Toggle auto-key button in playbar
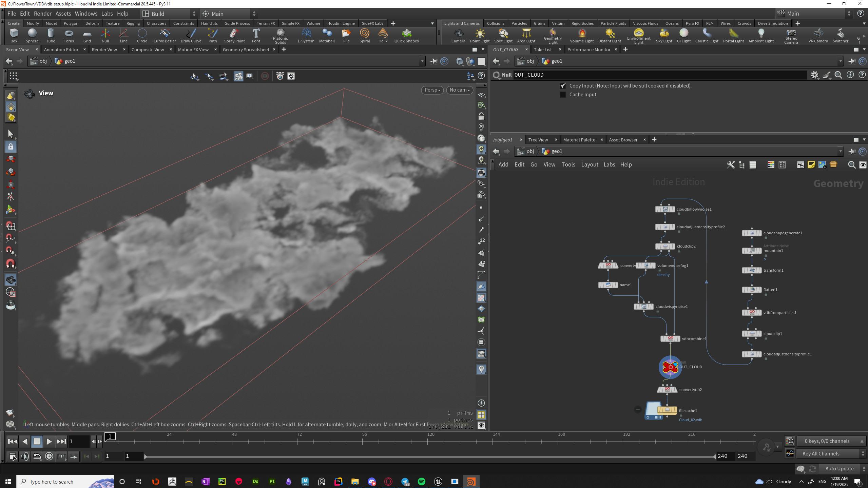 pos(766,447)
